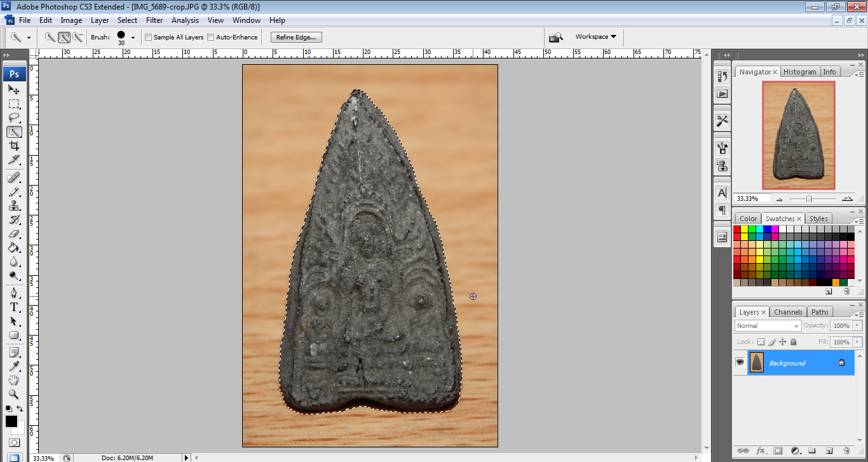868x462 pixels.
Task: Toggle Lock all
Action: point(793,342)
